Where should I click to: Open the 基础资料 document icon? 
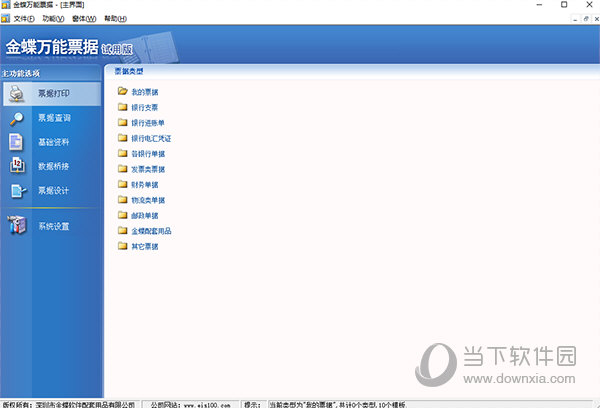pyautogui.click(x=16, y=142)
